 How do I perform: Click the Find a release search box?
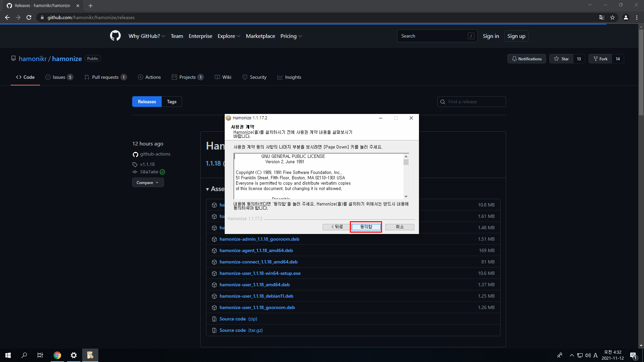472,102
